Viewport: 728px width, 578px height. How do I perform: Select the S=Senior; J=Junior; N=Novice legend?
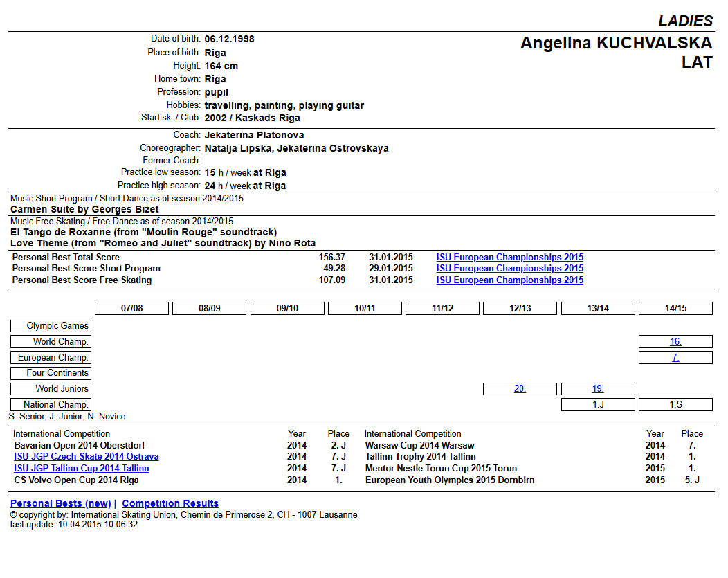(67, 417)
